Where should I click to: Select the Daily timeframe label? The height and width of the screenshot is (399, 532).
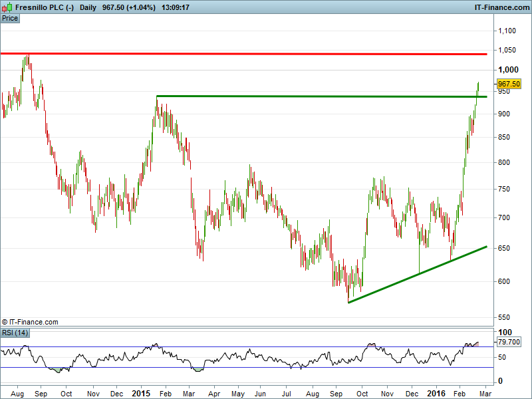[x=87, y=7]
